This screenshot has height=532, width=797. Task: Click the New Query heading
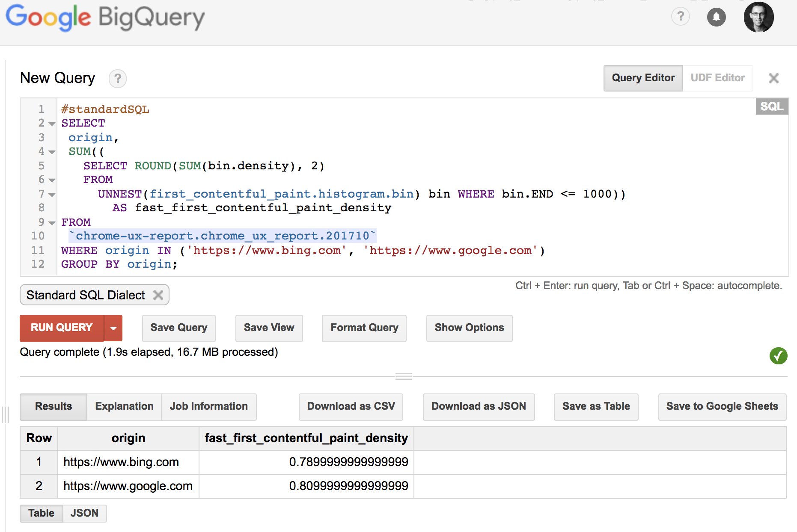(57, 78)
